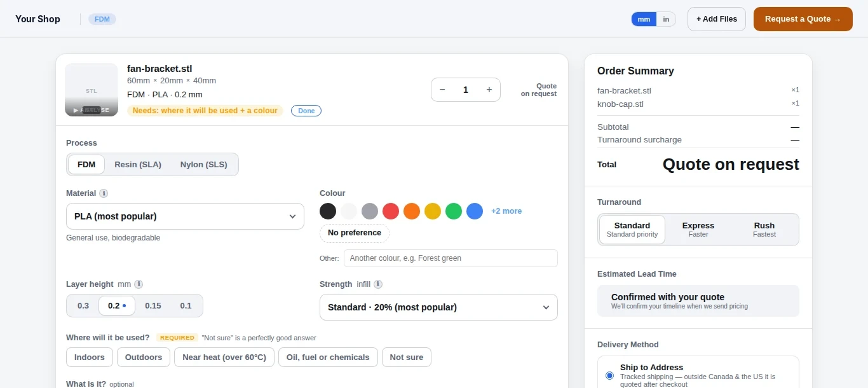Select the Outdoors usage option
Viewport: 868px width, 388px height.
pyautogui.click(x=144, y=357)
